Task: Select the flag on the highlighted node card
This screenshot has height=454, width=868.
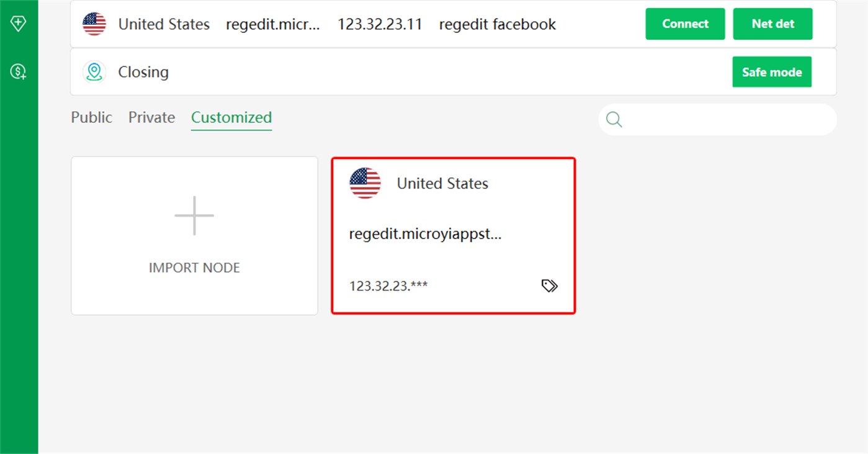Action: click(365, 182)
